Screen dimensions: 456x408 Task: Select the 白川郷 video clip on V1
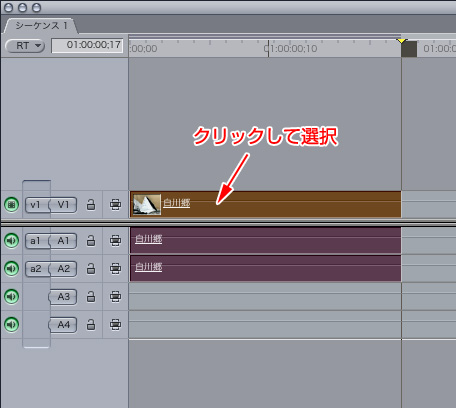[x=266, y=204]
